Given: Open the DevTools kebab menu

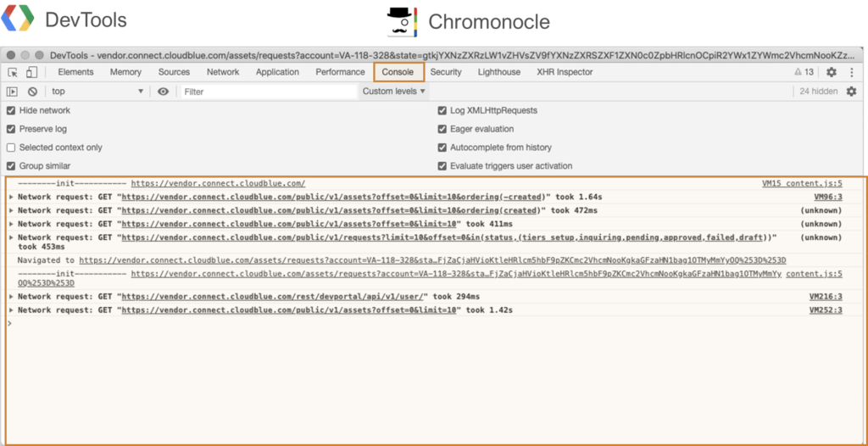Looking at the screenshot, I should coord(851,72).
